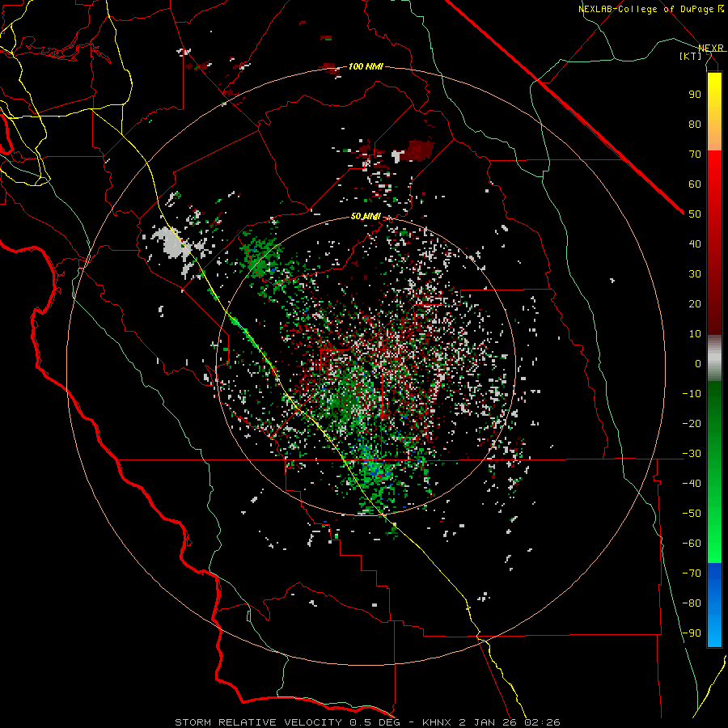
Task: Click the 30 value on the velocity scale
Action: [x=695, y=274]
